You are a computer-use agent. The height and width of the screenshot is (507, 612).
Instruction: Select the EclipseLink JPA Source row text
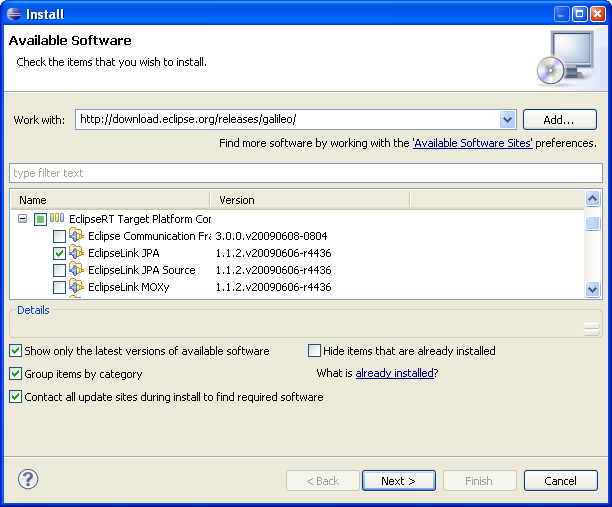(142, 270)
